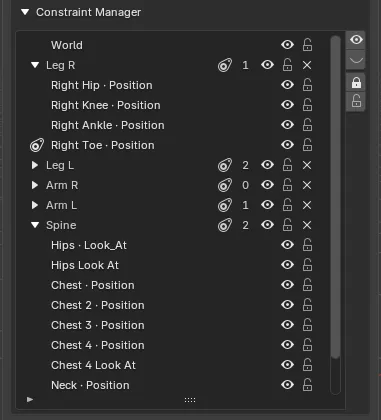Lock the Right Ankle Position constraint
Image resolution: width=381 pixels, height=420 pixels.
click(307, 125)
